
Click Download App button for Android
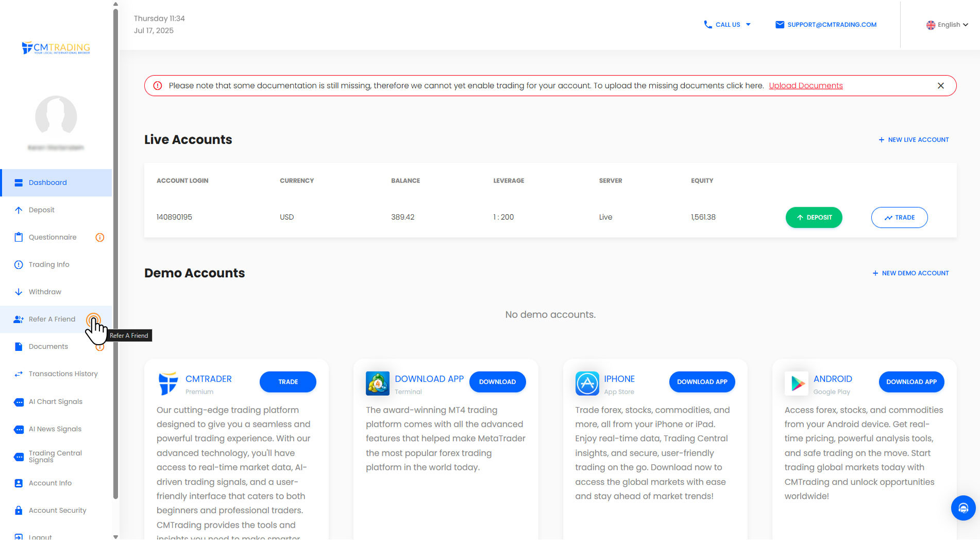pyautogui.click(x=911, y=382)
